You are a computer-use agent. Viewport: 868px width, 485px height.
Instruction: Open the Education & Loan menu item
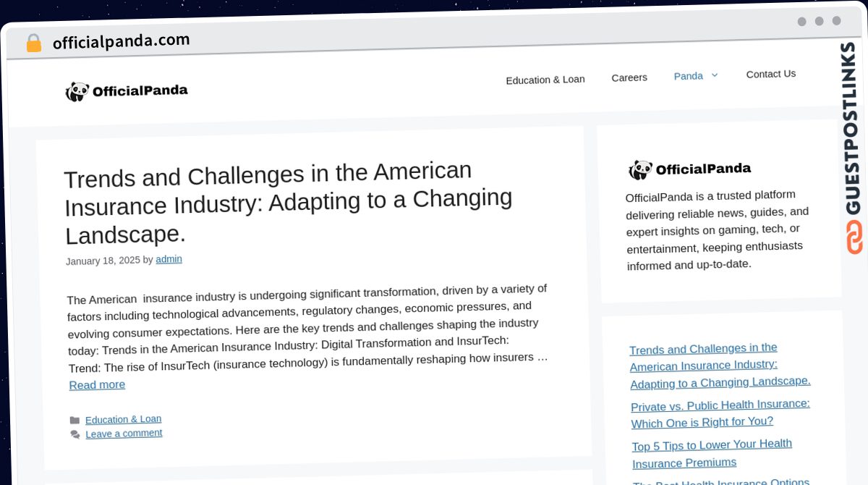545,80
